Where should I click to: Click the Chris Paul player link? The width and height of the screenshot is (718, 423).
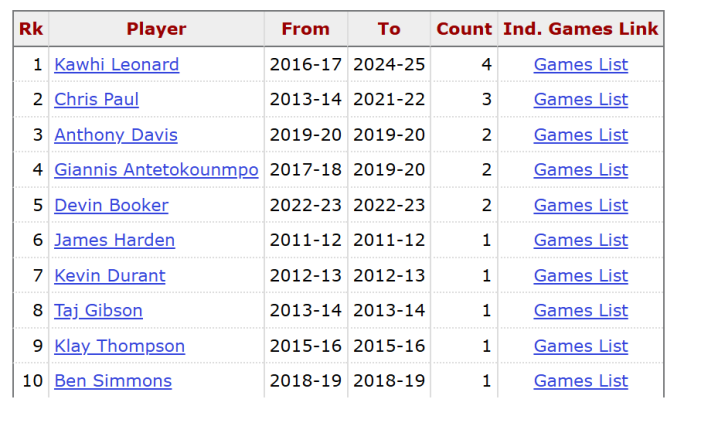(x=96, y=100)
